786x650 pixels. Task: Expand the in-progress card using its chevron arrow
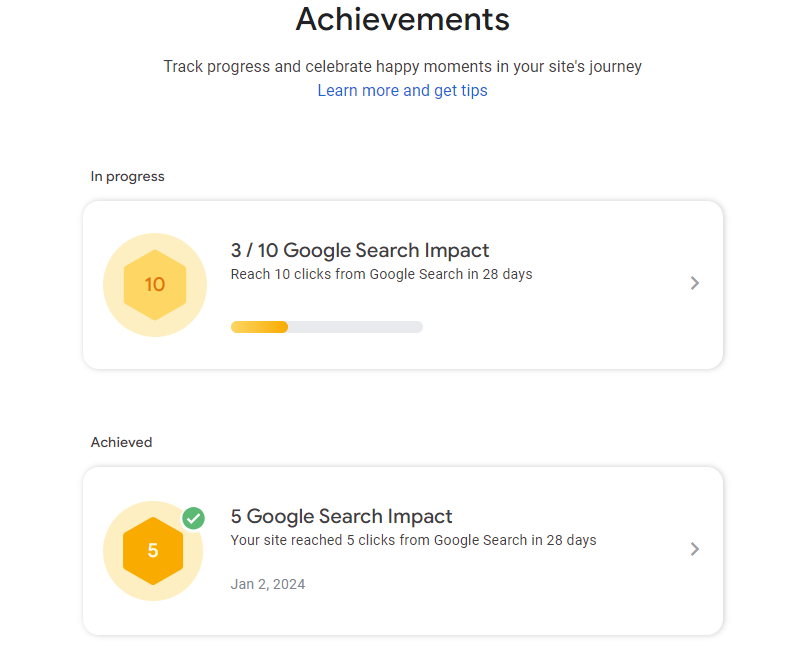pyautogui.click(x=695, y=283)
